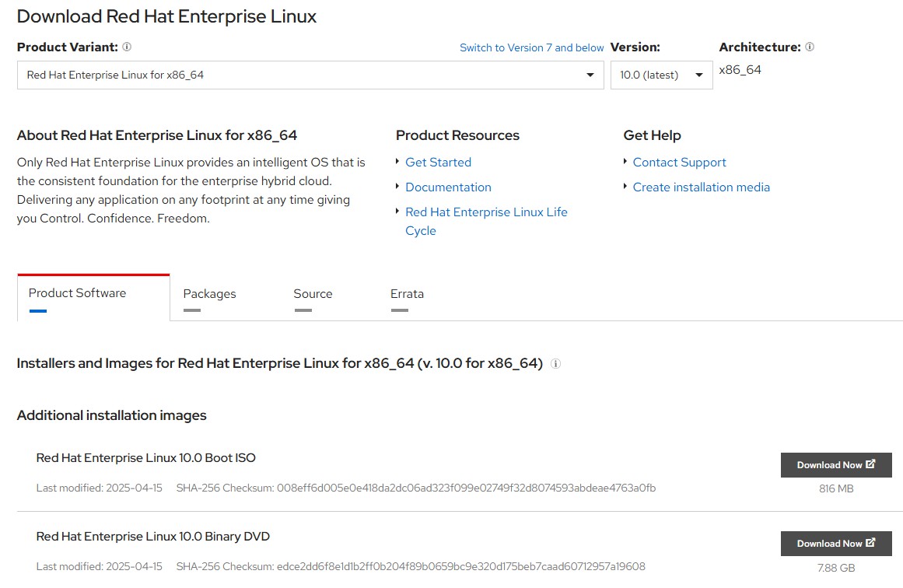Click the info icon beside Product Variant
Viewport: 903px width, 588px height.
(127, 47)
